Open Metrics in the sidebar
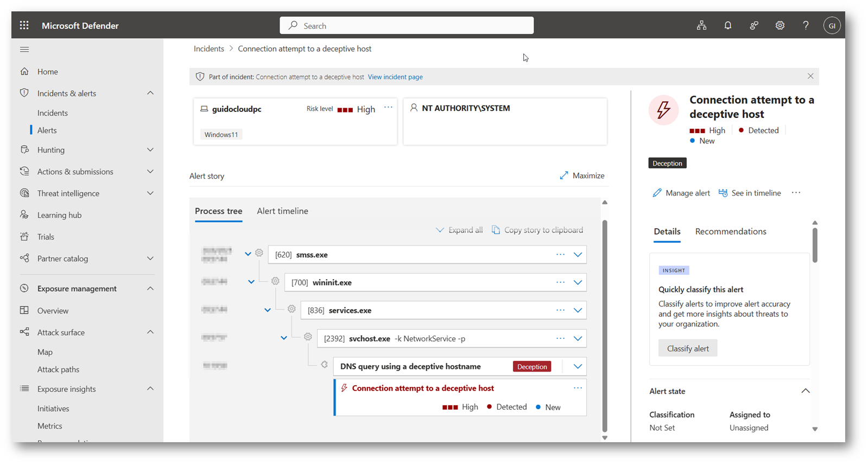Screen dimensions: 868x465 coord(49,425)
